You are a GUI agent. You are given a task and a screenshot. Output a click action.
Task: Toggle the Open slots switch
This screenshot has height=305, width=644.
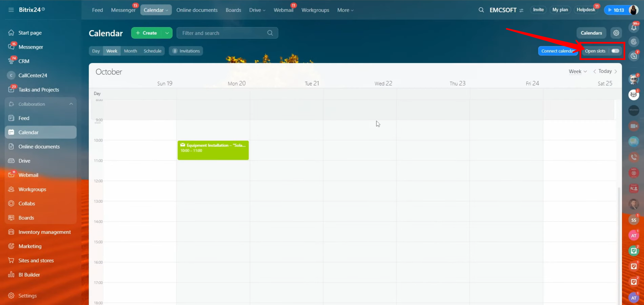615,51
